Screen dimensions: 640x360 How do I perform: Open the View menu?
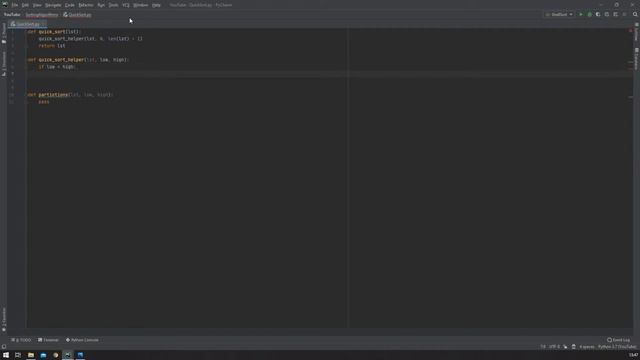click(x=37, y=5)
